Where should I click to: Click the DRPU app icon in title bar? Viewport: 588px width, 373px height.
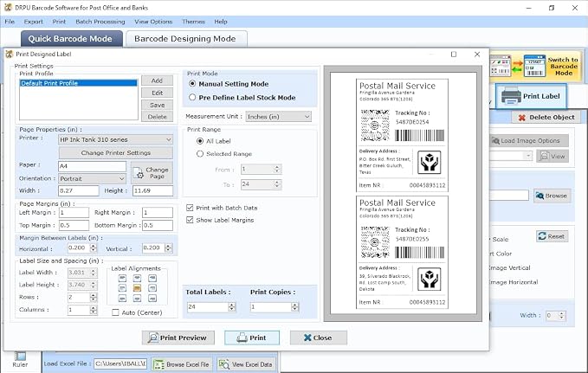point(8,8)
